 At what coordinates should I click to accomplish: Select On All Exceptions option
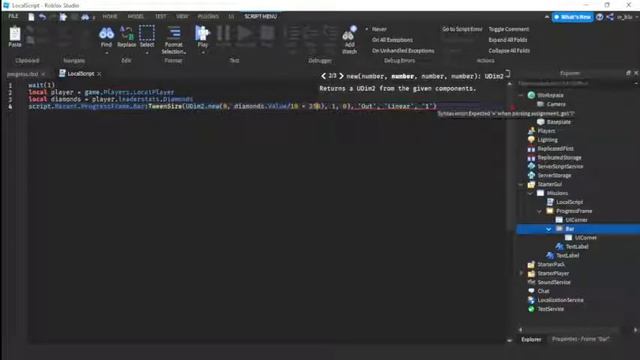coord(392,40)
